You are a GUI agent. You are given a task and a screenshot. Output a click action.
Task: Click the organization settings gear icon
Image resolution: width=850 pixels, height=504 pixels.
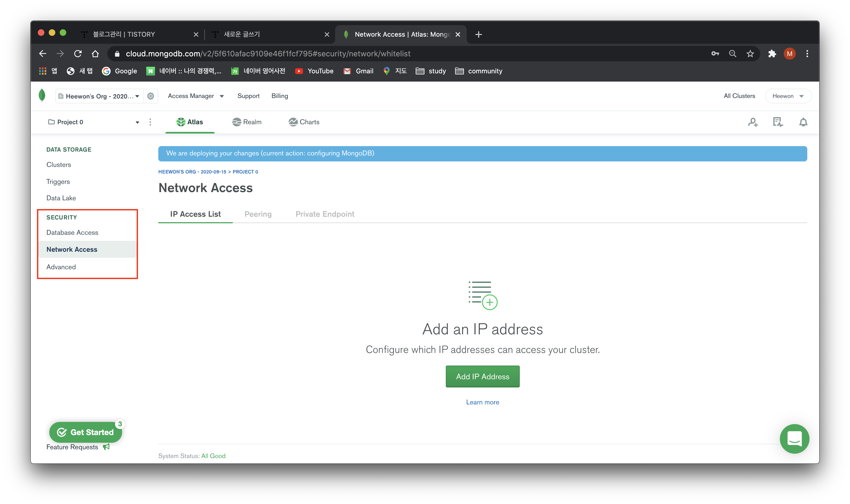(151, 96)
